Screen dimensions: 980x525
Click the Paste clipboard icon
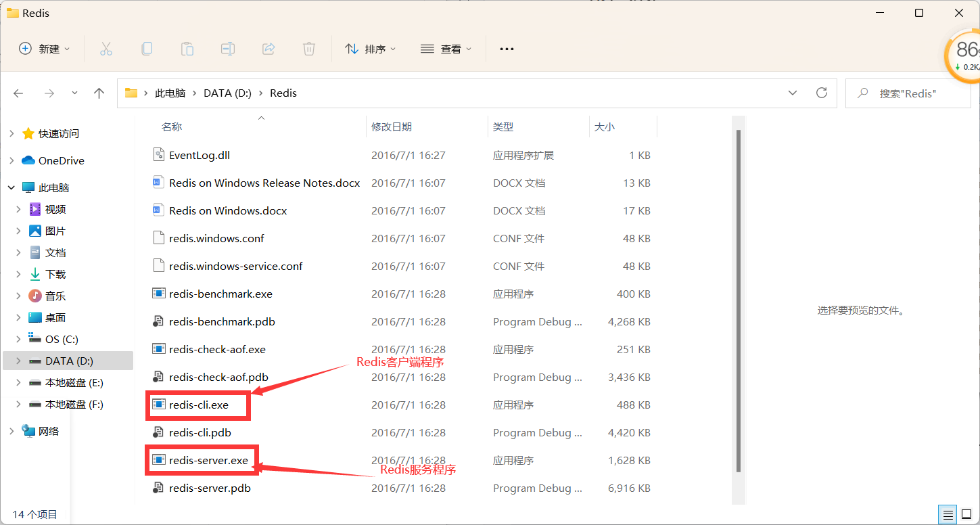coord(187,49)
